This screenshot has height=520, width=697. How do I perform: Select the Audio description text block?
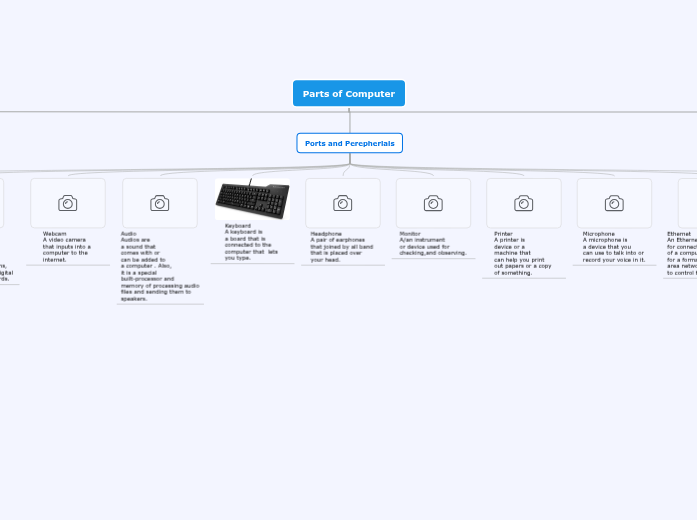(159, 267)
